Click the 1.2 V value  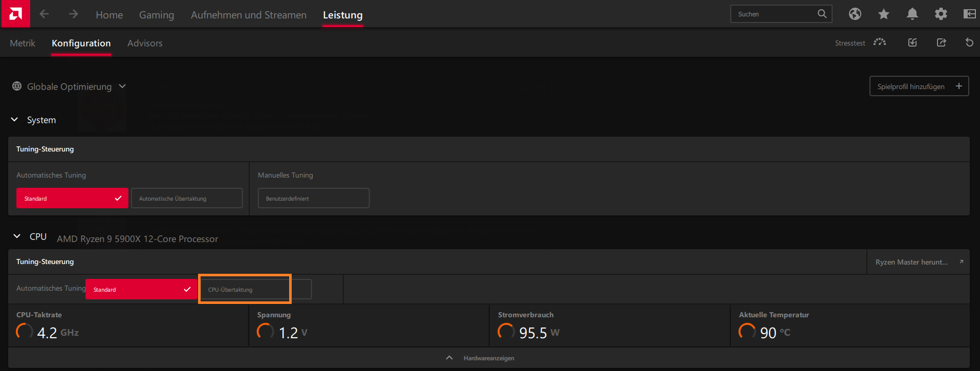coord(293,332)
